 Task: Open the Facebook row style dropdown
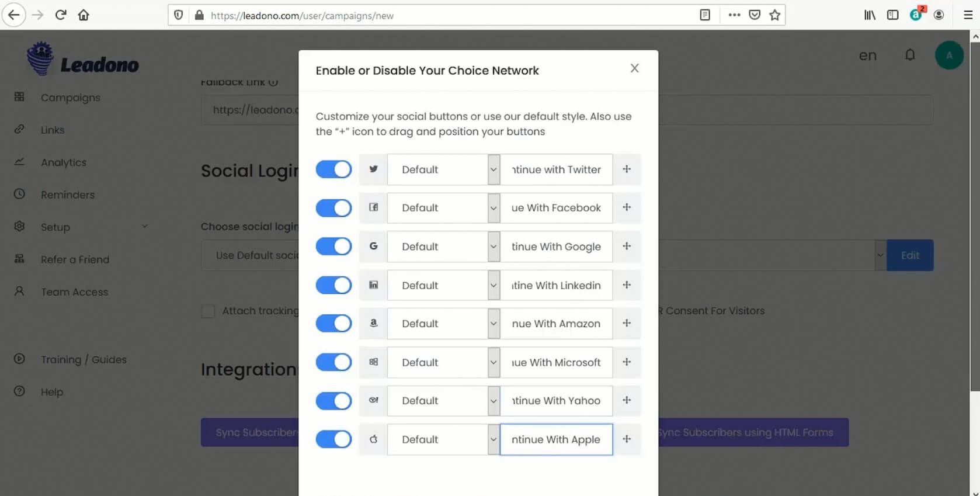444,208
